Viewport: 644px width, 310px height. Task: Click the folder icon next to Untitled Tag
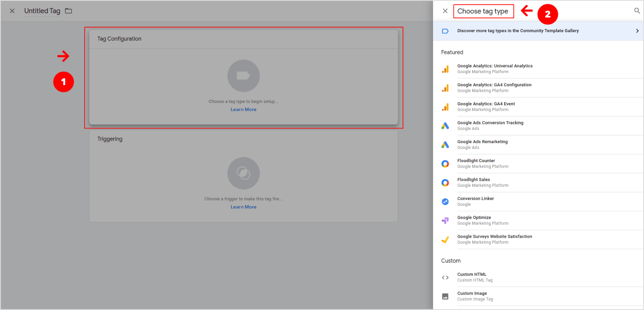click(68, 11)
